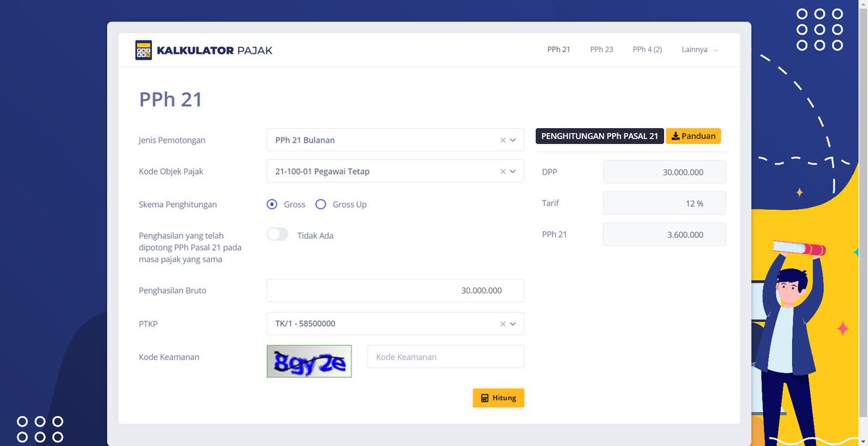Clear the PTKP selection with the X

[503, 324]
